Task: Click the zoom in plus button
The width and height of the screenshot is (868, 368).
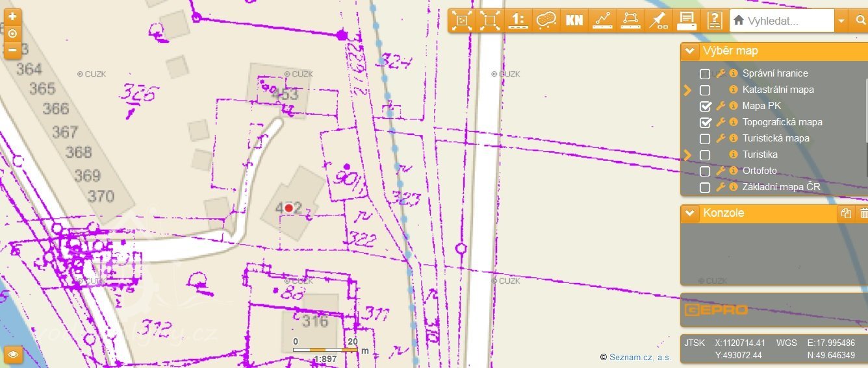Action: pos(12,17)
